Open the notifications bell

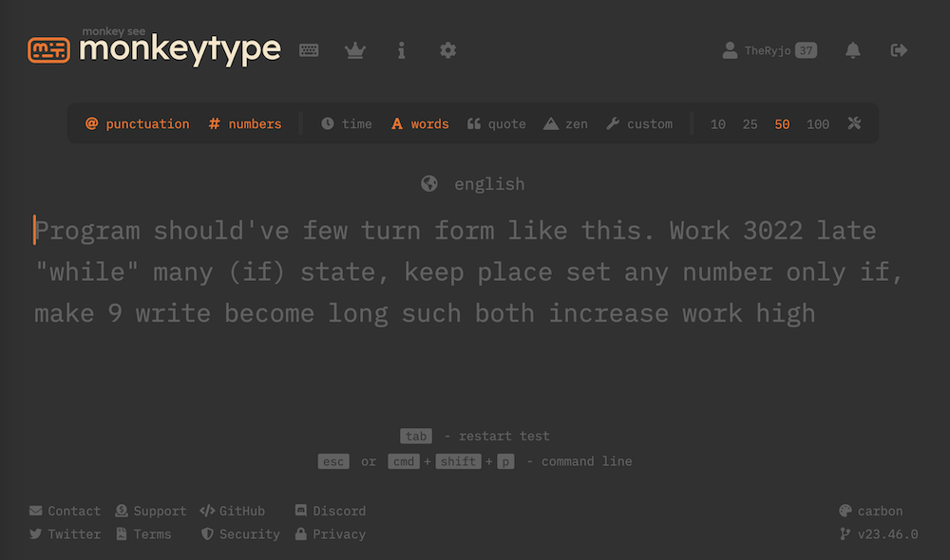[x=852, y=50]
